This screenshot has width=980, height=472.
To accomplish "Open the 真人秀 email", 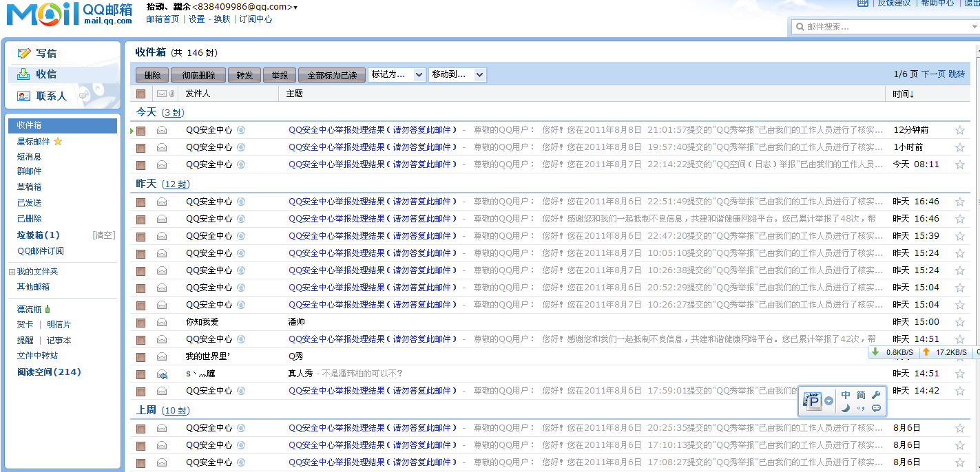I will [300, 374].
